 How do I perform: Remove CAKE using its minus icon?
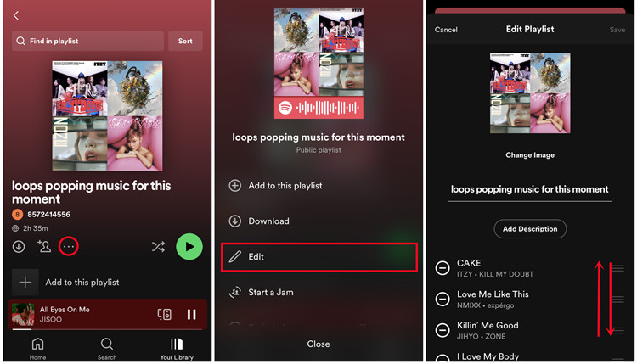443,268
